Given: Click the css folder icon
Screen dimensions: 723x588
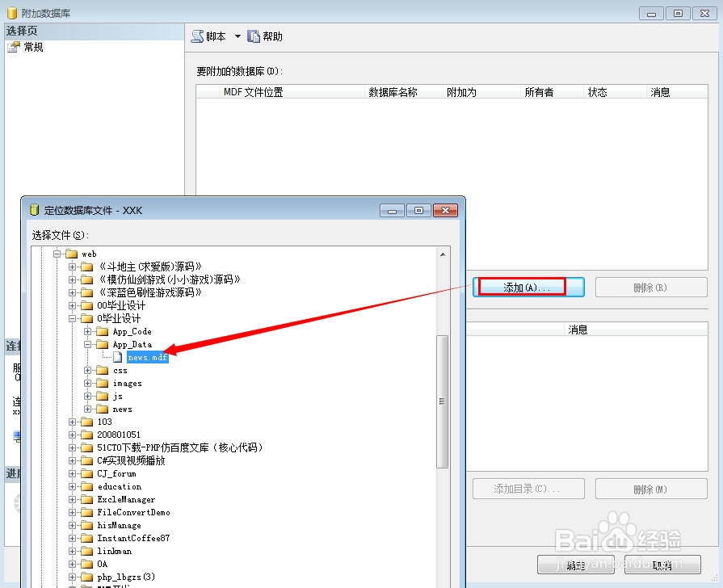Looking at the screenshot, I should 103,370.
